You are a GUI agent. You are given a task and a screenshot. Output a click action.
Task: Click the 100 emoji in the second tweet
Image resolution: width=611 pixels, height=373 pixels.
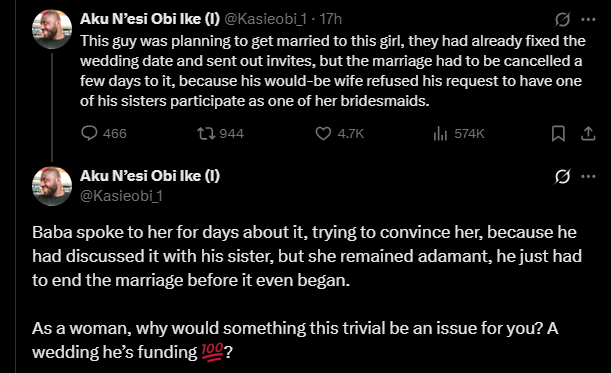click(212, 352)
